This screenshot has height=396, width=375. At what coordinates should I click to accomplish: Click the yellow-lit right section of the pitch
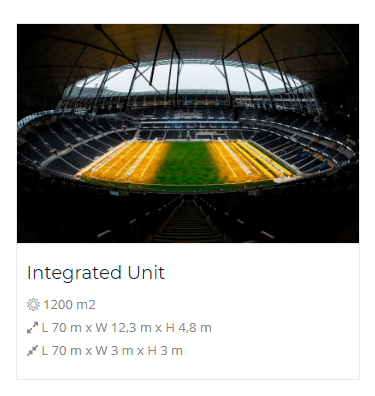click(243, 161)
